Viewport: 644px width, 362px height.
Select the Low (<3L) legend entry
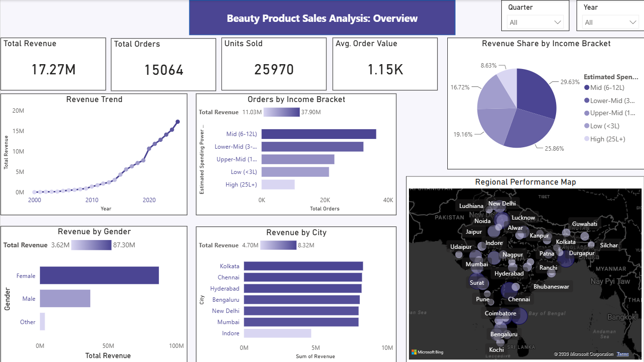[x=602, y=126]
